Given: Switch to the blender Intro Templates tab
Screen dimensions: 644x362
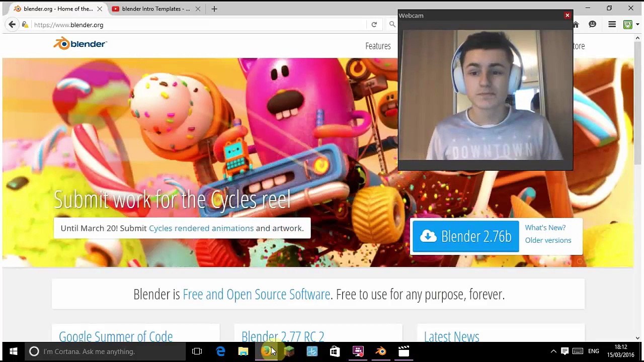Looking at the screenshot, I should coord(156,9).
